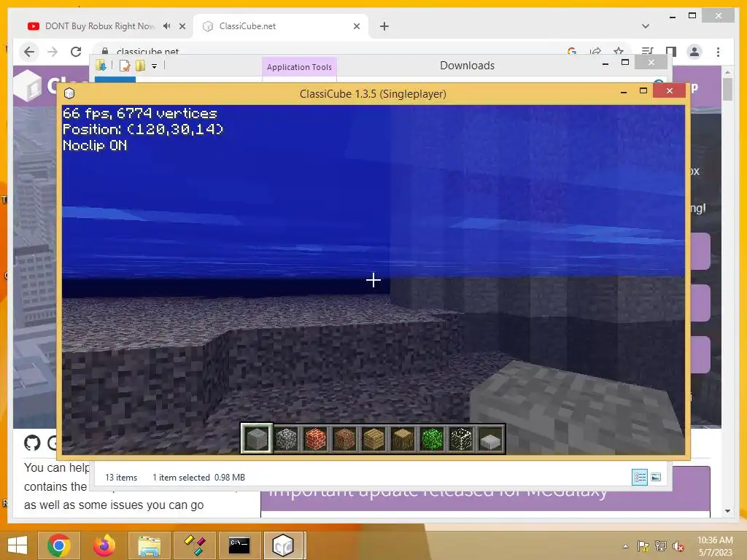
Task: Open the Windows Start button
Action: point(18,545)
